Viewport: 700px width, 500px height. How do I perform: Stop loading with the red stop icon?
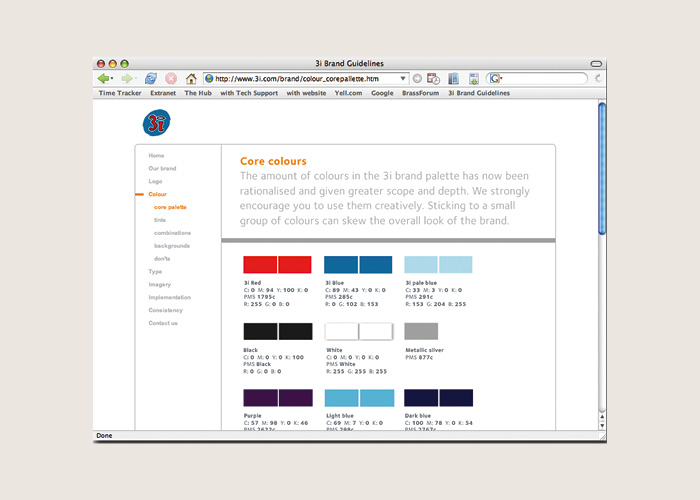[171, 79]
